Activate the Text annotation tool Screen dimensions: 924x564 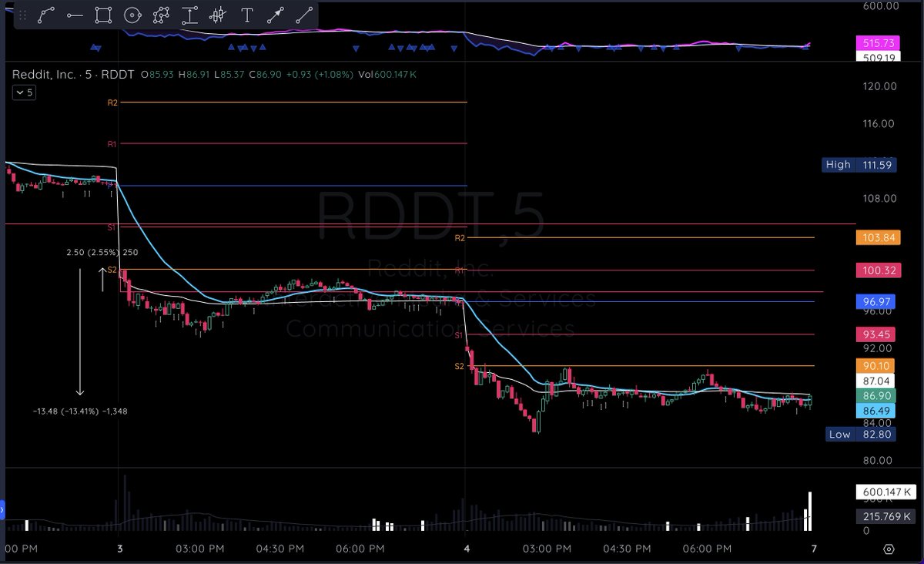point(247,15)
